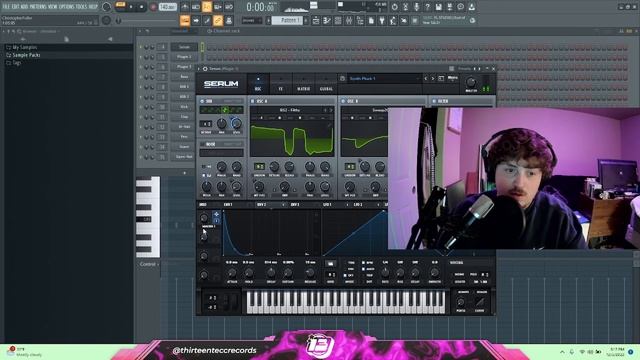Open the Piano roll view icon
The image size is (640, 360).
tap(327, 20)
